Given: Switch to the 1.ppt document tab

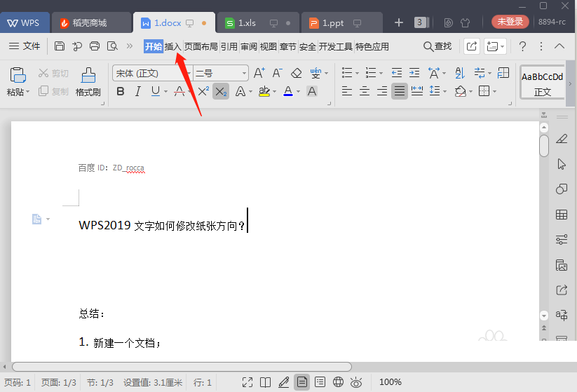Looking at the screenshot, I should click(x=342, y=23).
